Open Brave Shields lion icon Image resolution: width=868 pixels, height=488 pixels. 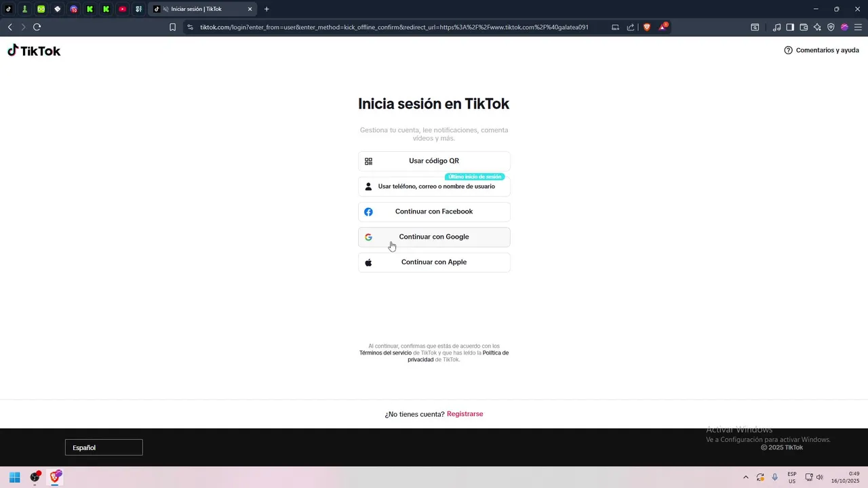[647, 27]
